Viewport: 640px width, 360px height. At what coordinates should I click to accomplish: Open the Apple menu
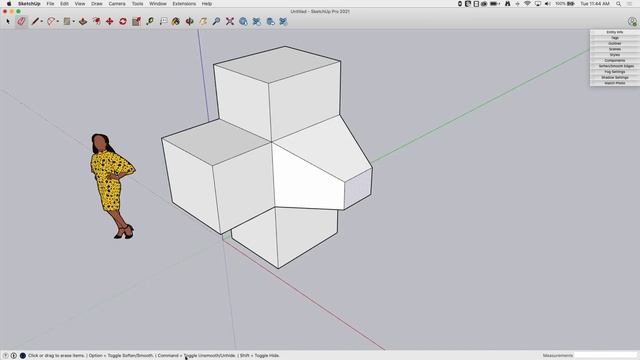pos(9,4)
